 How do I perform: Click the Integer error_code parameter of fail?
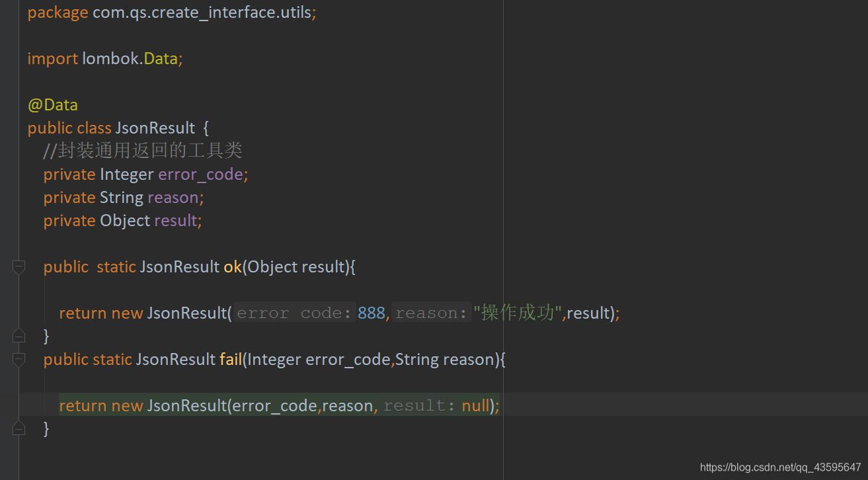[x=319, y=360]
